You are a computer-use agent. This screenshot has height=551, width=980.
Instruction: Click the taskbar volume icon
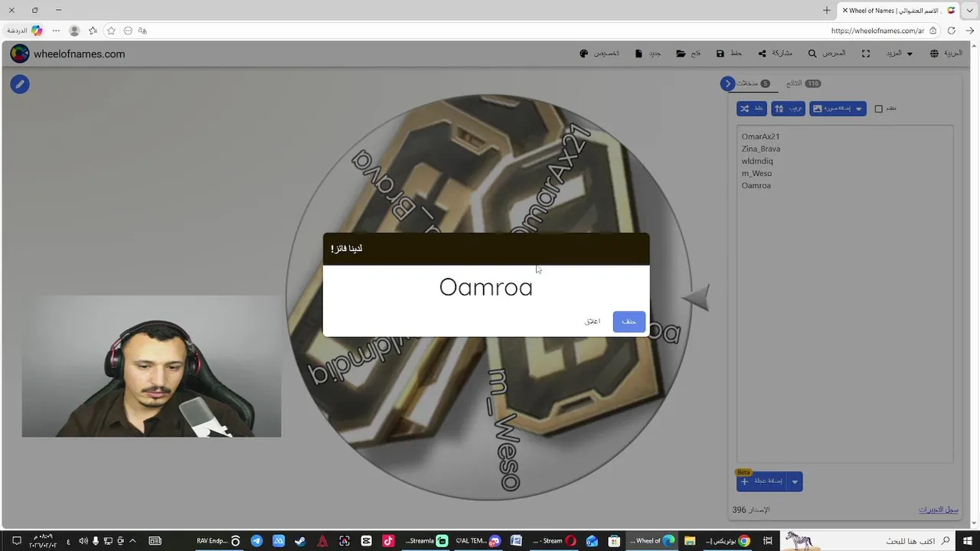click(83, 541)
